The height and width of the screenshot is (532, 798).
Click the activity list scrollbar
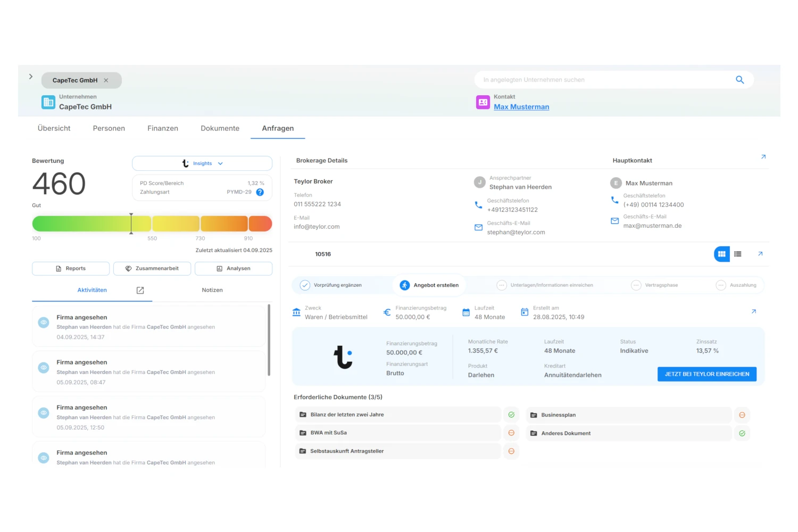point(269,339)
